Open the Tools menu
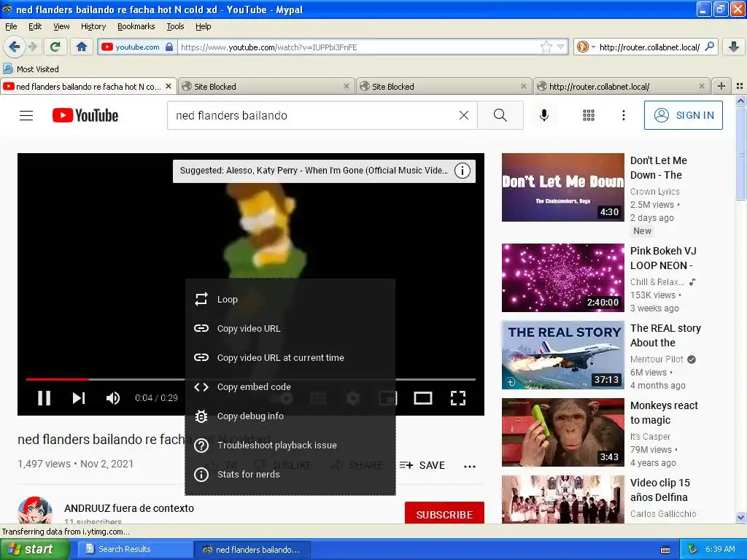747x560 pixels. click(x=175, y=26)
